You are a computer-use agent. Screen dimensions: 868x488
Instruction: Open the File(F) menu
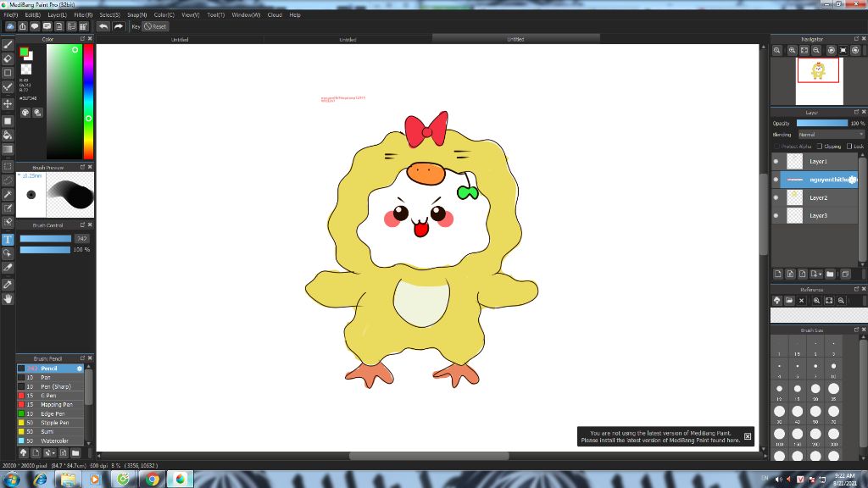(x=10, y=15)
